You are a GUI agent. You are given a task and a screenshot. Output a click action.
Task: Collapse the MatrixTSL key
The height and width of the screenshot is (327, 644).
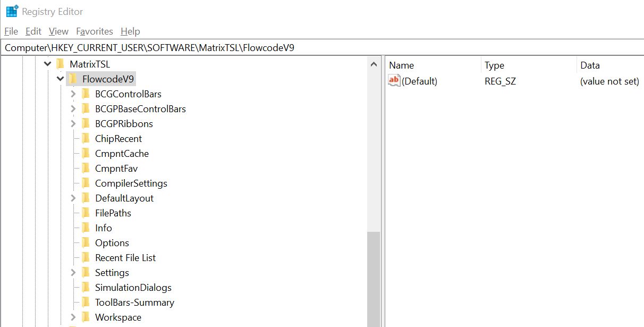[48, 64]
